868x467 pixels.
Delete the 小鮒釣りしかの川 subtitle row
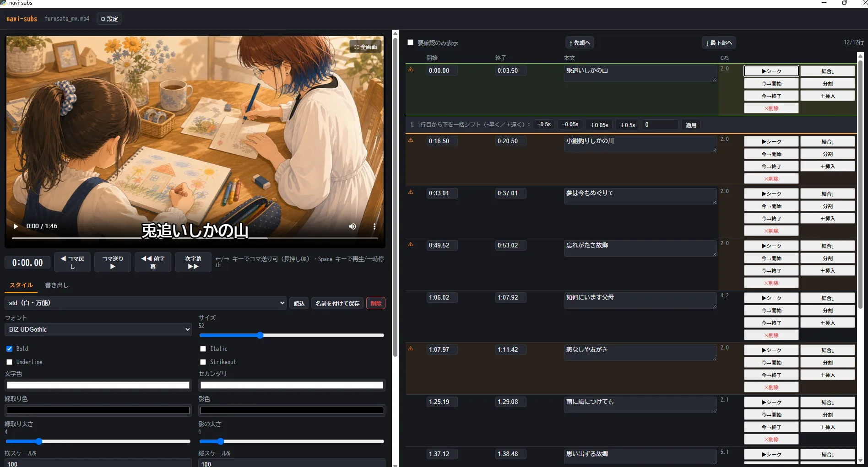[771, 179]
